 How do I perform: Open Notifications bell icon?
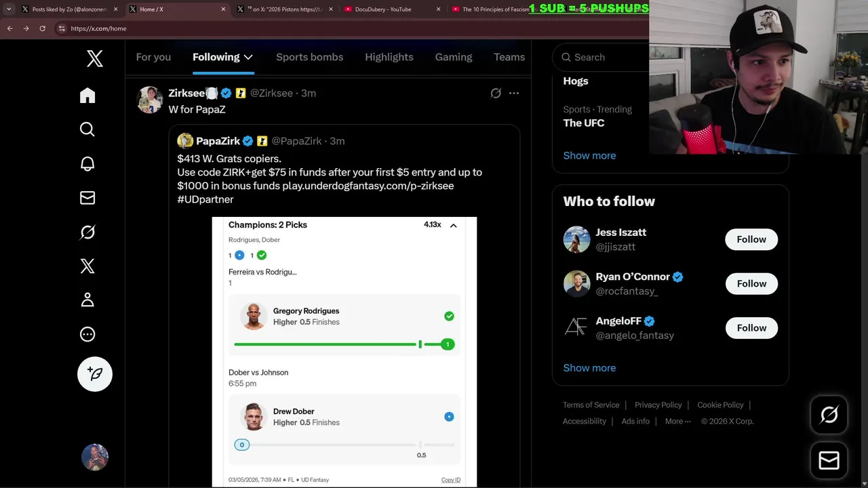pos(87,163)
